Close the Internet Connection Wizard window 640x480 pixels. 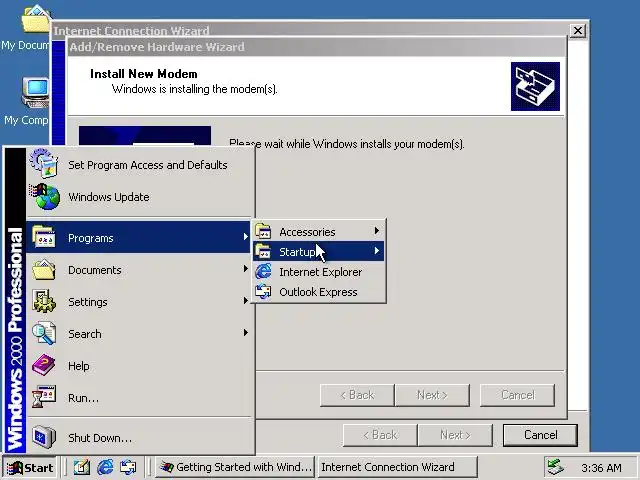[x=578, y=31]
